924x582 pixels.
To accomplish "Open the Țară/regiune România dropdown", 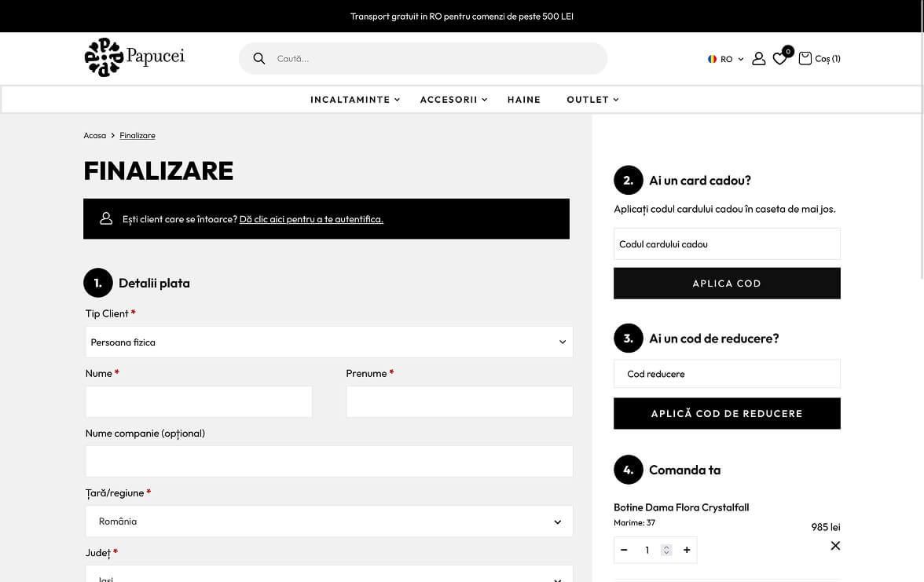I will coord(328,522).
